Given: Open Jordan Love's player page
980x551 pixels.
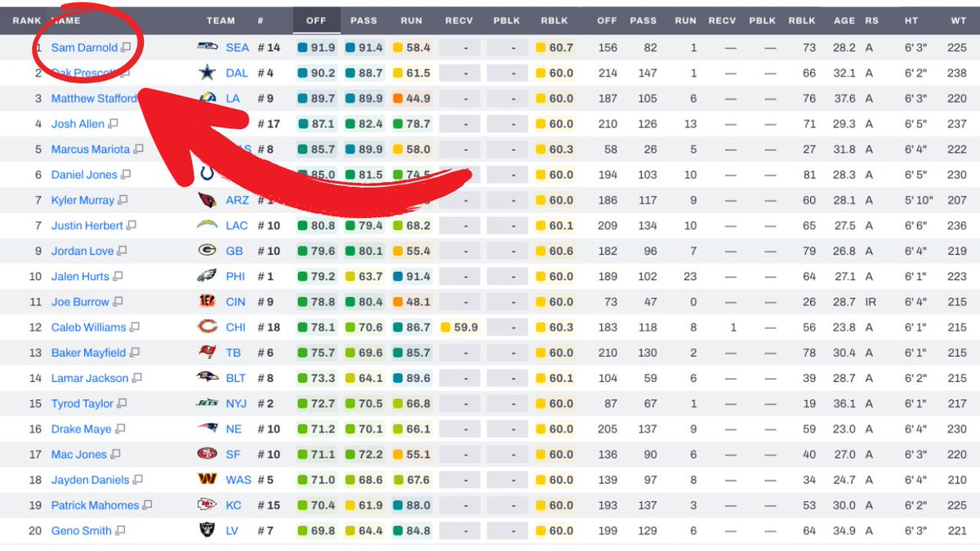Looking at the screenshot, I should (x=82, y=251).
